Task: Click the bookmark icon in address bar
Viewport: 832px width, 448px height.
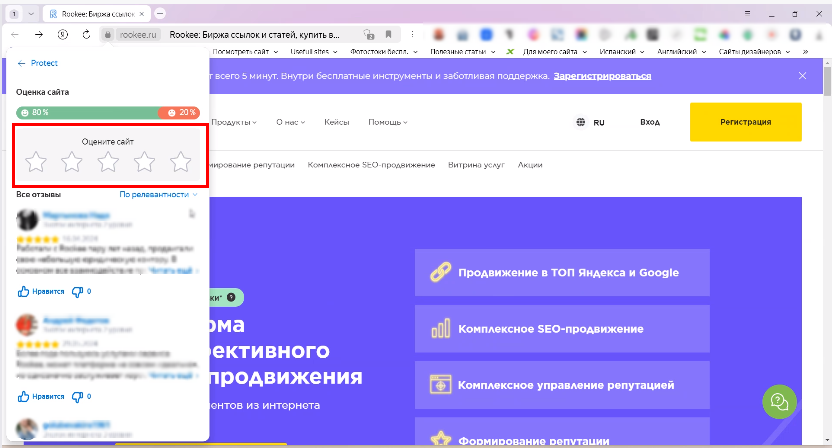Action: 389,34
